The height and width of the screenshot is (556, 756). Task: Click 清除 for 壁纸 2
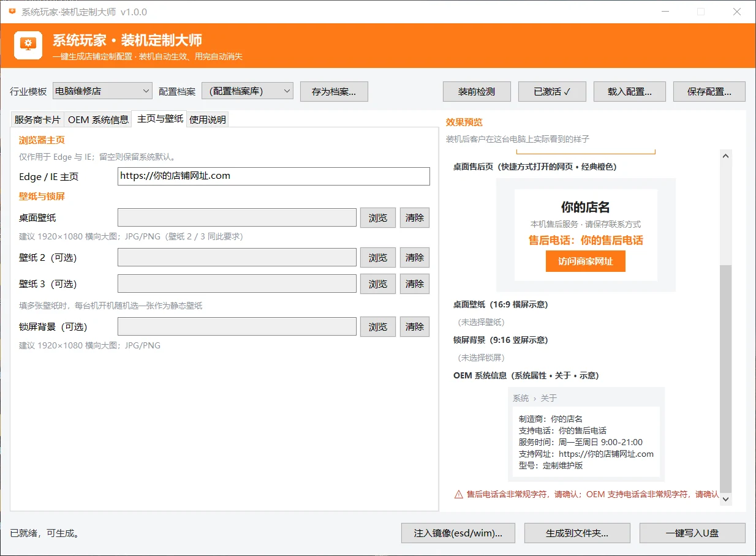pos(415,258)
